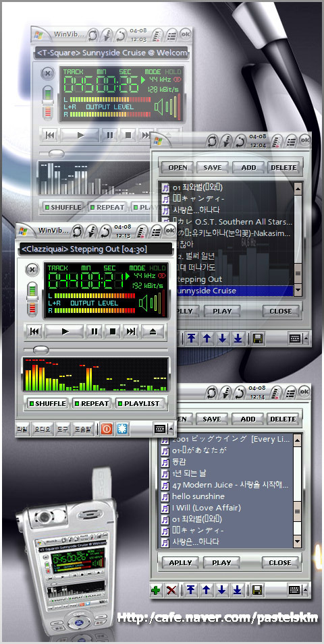Pause playback in T-Square player
Screen dimensions: 324x644
[110, 135]
